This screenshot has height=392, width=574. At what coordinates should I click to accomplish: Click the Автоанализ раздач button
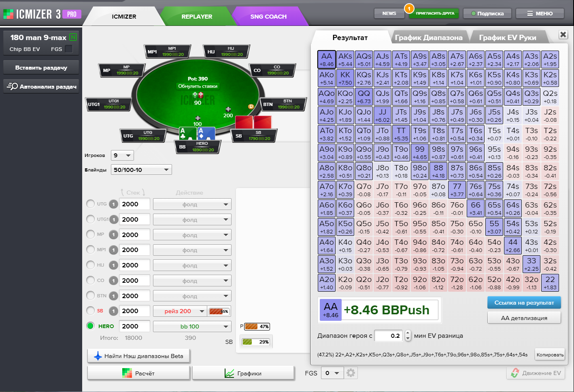41,86
